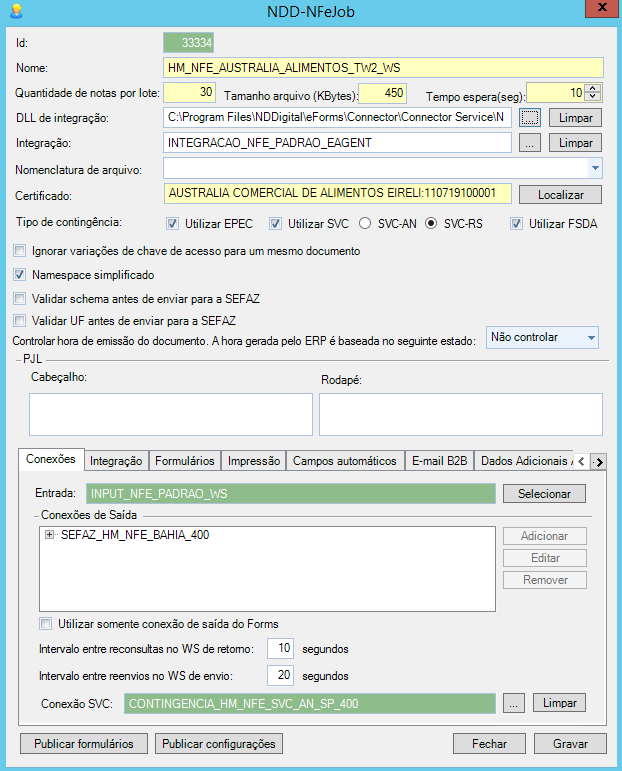Disable the Namespace simplificado checkbox
Image resolution: width=622 pixels, height=771 pixels.
tap(21, 274)
